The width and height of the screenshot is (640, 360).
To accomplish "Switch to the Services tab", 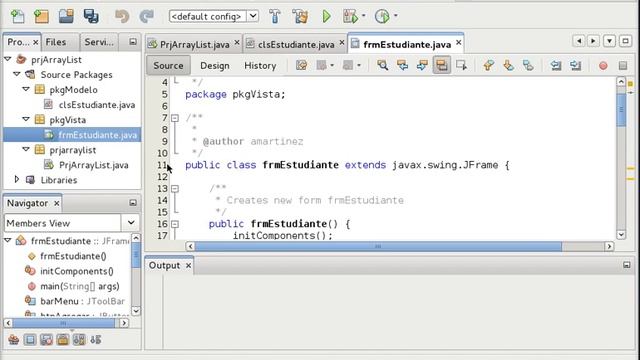I will [x=99, y=42].
